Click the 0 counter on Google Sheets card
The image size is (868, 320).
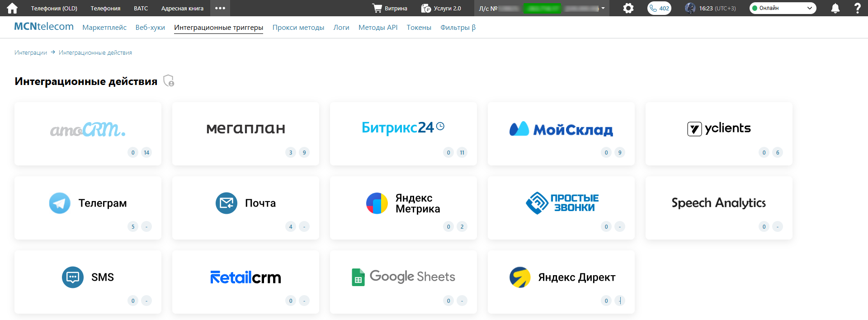448,301
